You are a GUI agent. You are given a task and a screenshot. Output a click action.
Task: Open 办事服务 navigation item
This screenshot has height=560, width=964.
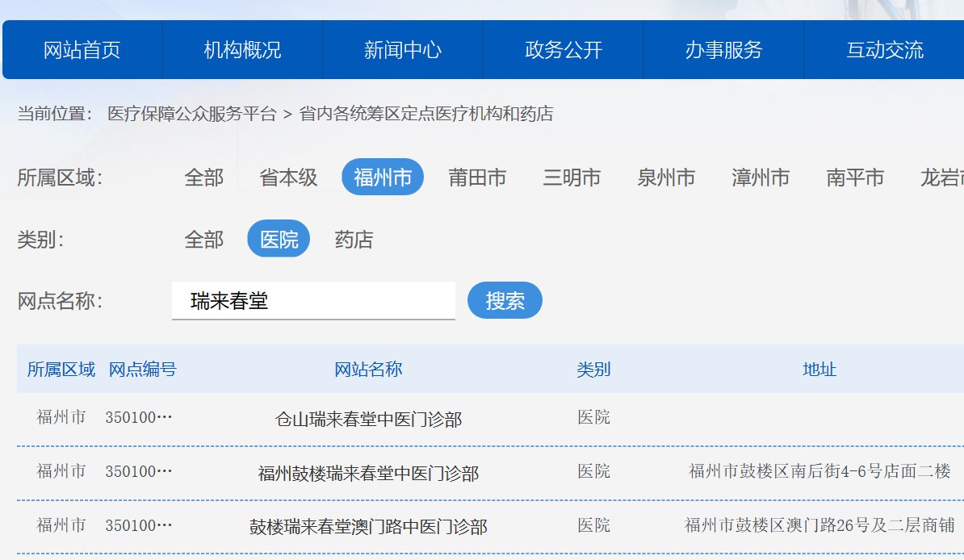723,50
